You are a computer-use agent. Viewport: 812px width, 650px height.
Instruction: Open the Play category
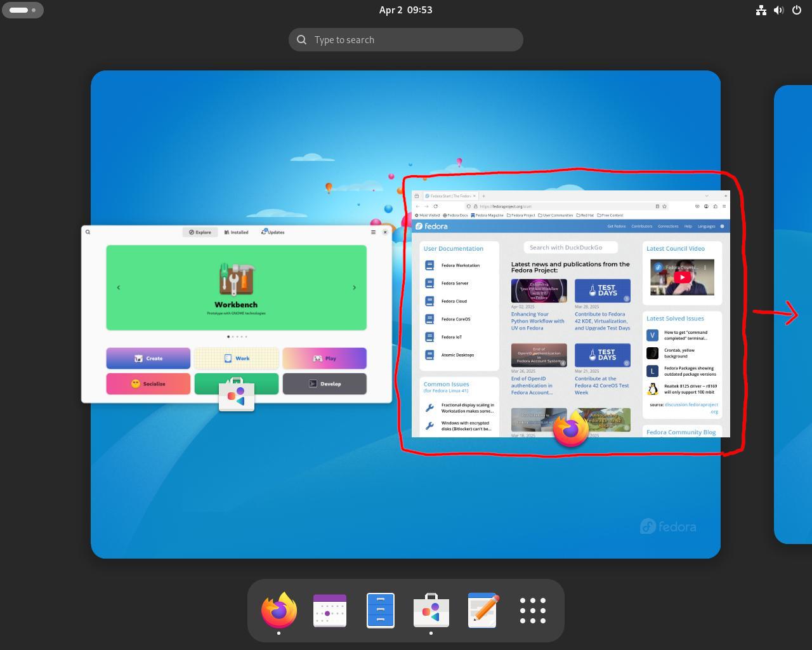tap(325, 358)
